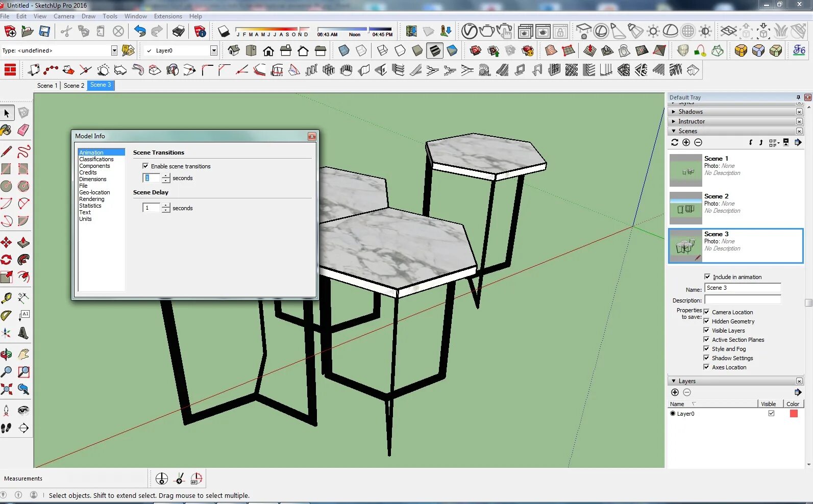Screen dimensions: 813x504
Task: Select the Walk footprints tool
Action: point(6,428)
